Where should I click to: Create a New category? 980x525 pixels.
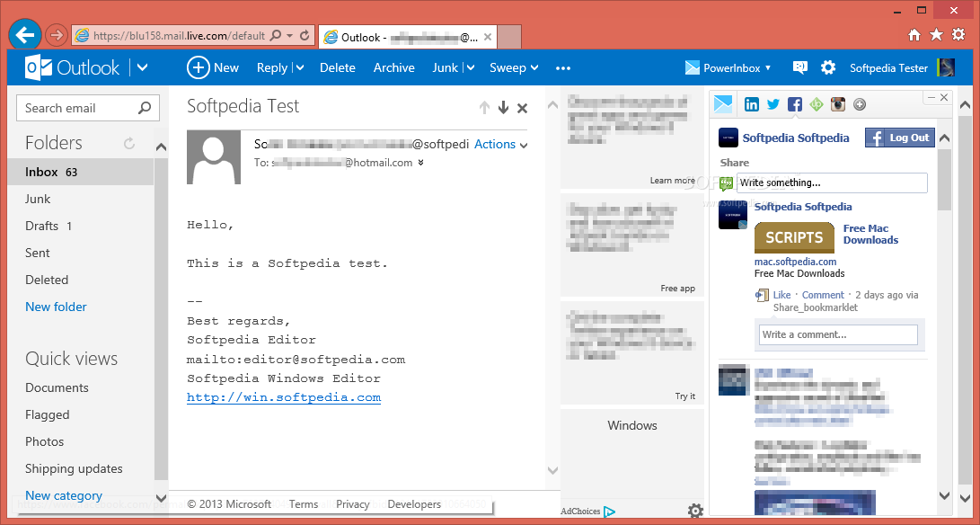pyautogui.click(x=63, y=495)
